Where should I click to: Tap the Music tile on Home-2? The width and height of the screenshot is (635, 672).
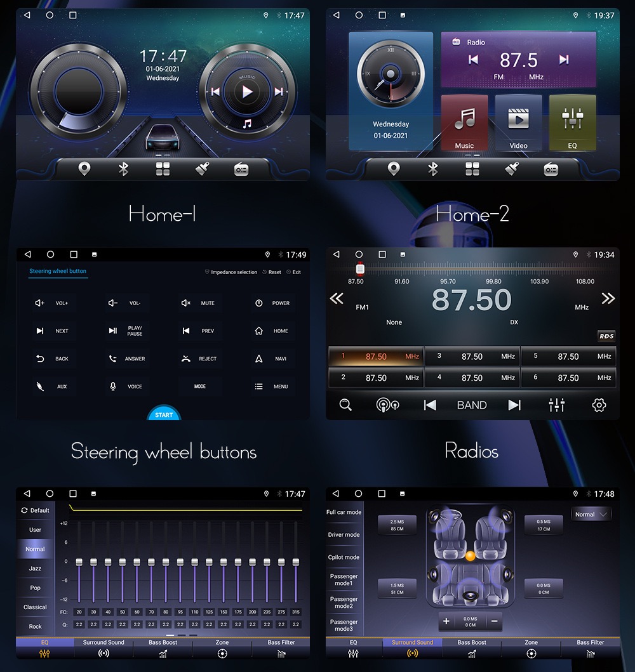point(464,123)
